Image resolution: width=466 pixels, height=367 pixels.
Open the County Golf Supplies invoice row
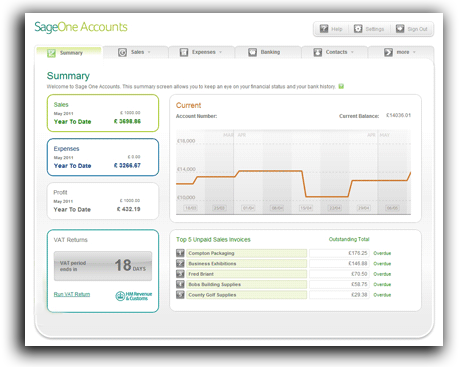[247, 295]
